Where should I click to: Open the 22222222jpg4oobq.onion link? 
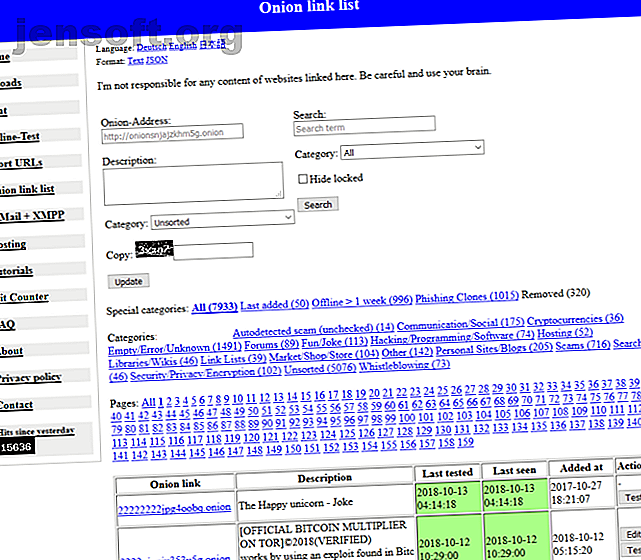[x=175, y=508]
